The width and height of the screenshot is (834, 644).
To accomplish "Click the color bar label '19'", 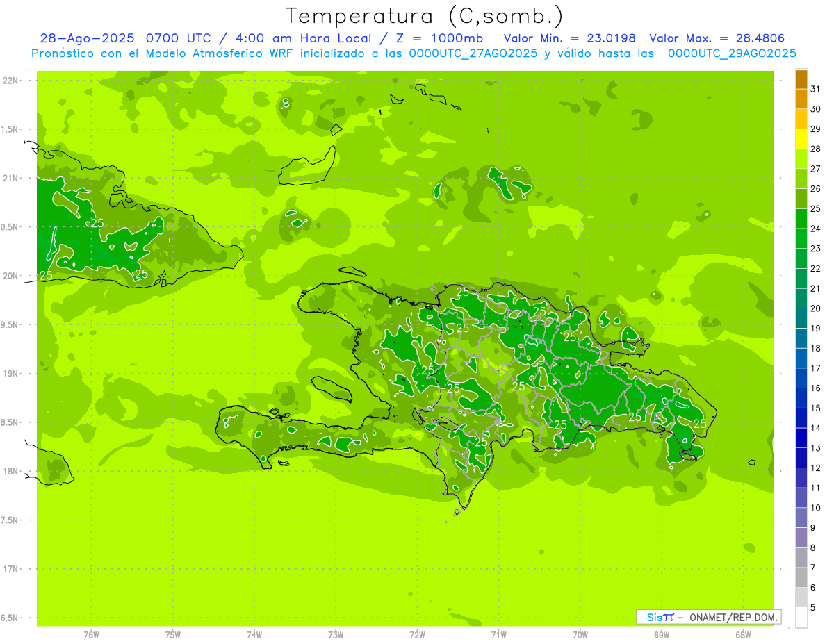I will click(x=816, y=329).
